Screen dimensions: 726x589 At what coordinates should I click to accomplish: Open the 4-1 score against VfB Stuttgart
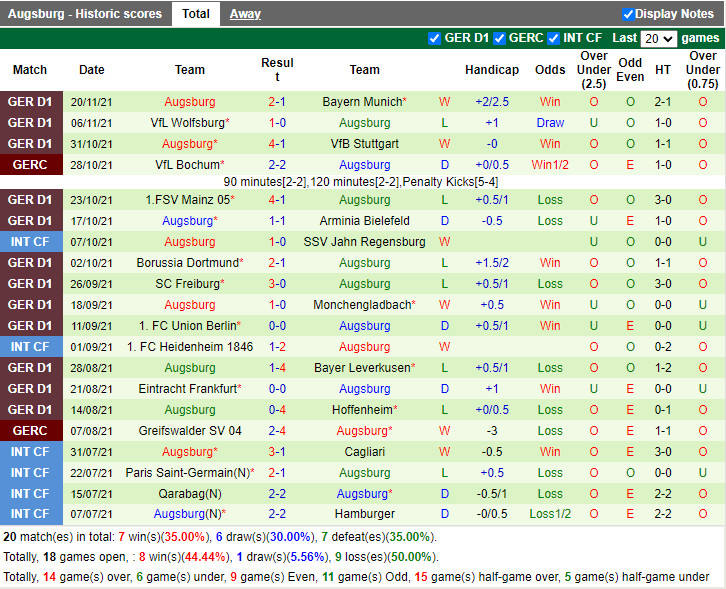pyautogui.click(x=277, y=144)
